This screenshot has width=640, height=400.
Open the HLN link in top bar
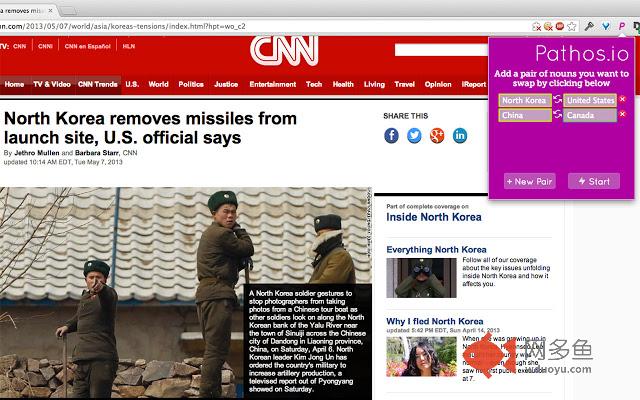[x=129, y=47]
